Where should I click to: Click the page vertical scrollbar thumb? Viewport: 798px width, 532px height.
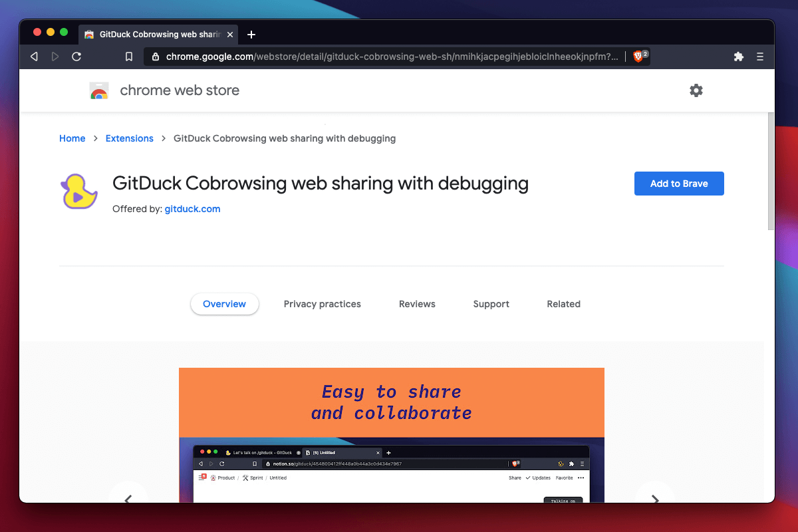pyautogui.click(x=771, y=172)
